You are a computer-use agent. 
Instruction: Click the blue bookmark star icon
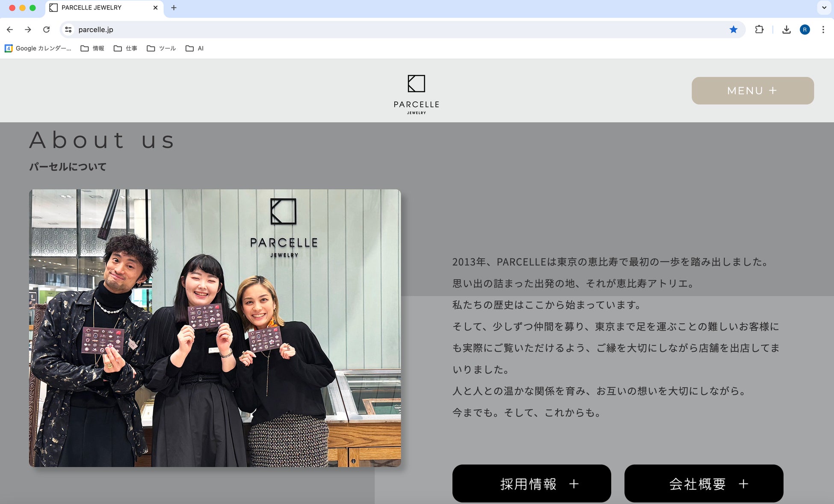pos(733,29)
